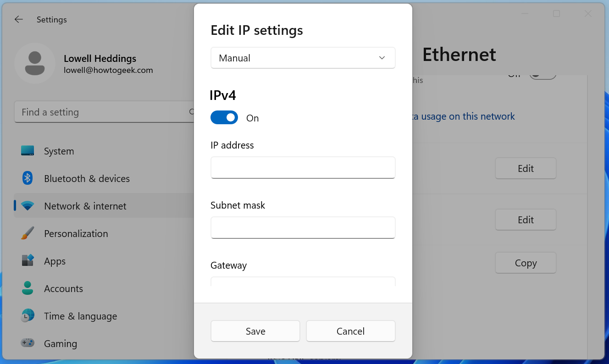This screenshot has width=609, height=364.
Task: Open Gaming settings
Action: (x=60, y=343)
